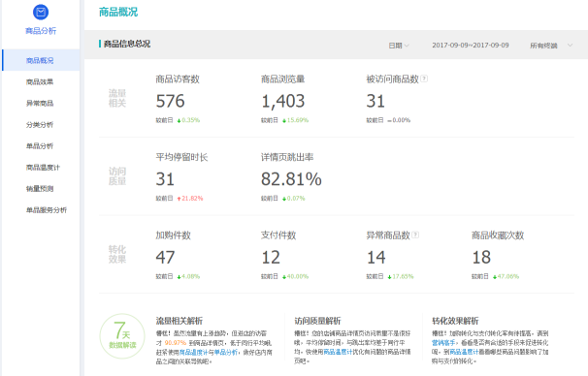Click 营销客手 link in 转化效果解析
Screen dimensions: 588x376
[443, 343]
